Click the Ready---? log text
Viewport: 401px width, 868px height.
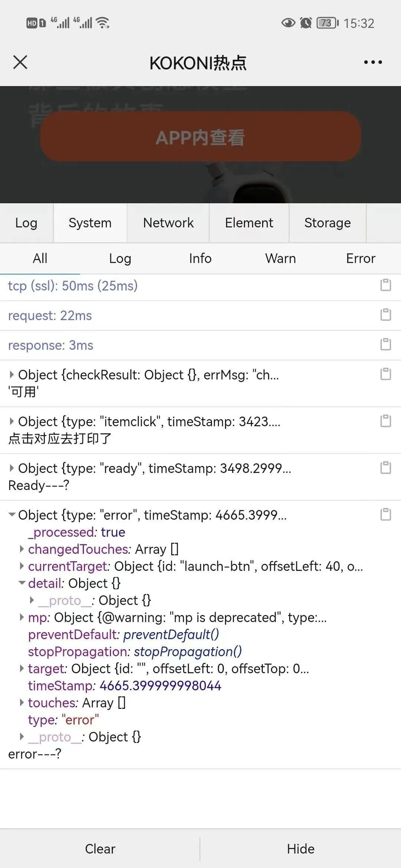[39, 485]
